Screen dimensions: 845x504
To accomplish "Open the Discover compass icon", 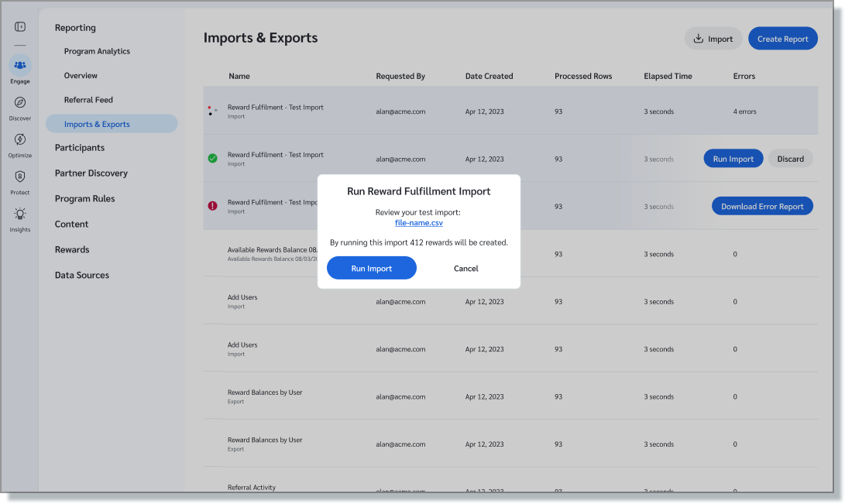I will (20, 103).
